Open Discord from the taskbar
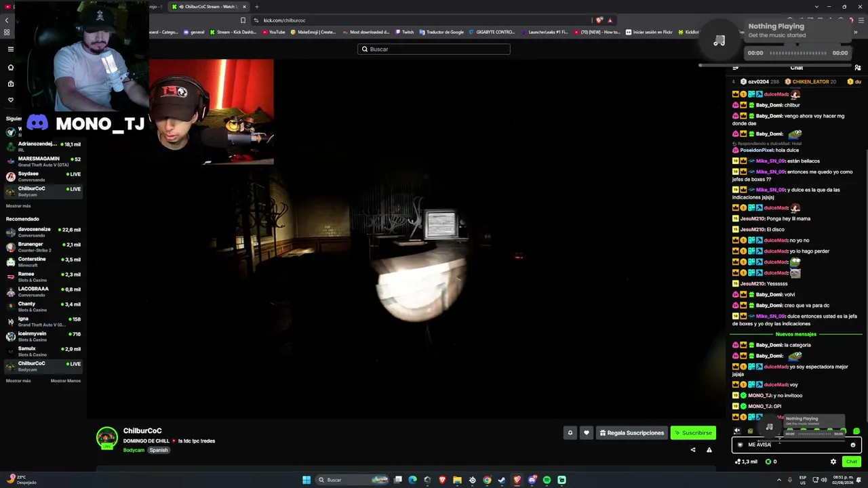 532,480
